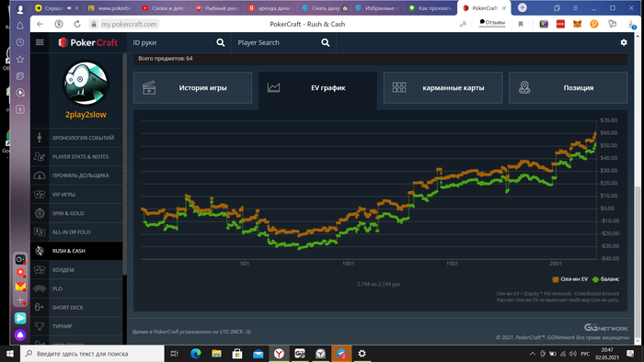The width and height of the screenshot is (644, 362).
Task: Open the Позиция tab
Action: pos(568,87)
